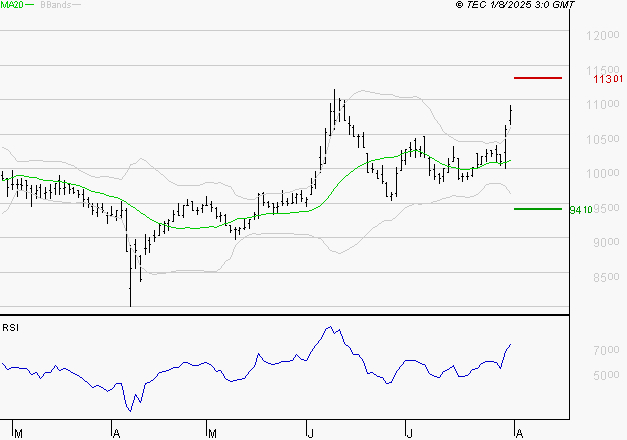Click the MA20 legend label
The image size is (627, 440).
point(12,5)
